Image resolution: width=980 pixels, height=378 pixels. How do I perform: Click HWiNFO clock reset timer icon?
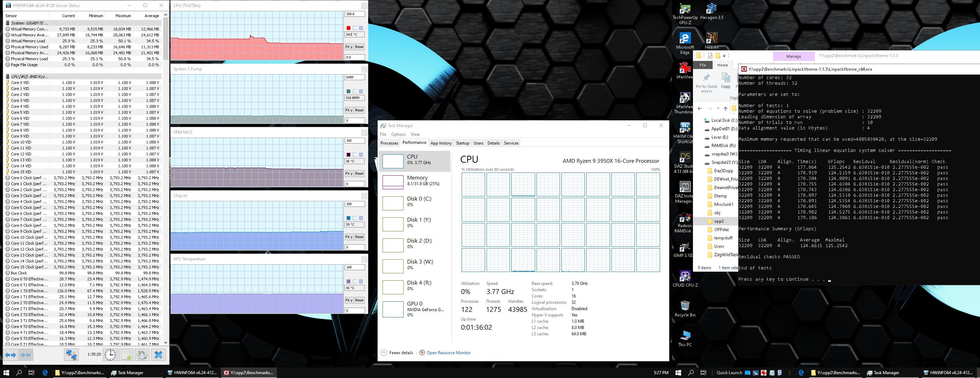click(110, 355)
